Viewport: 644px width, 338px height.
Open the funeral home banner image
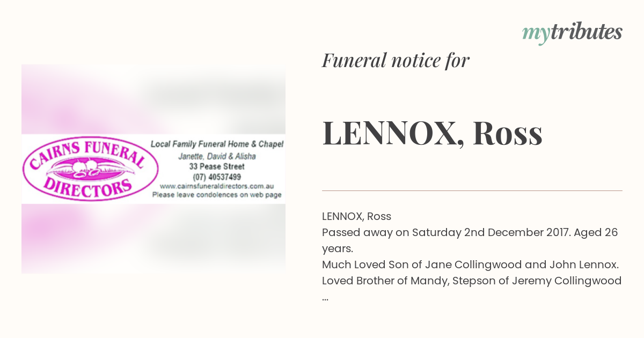(x=153, y=168)
